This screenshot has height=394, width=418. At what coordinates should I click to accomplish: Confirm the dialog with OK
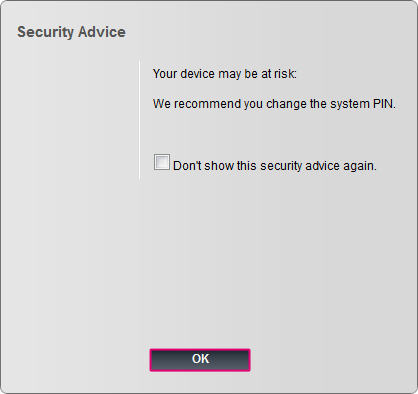[x=200, y=360]
